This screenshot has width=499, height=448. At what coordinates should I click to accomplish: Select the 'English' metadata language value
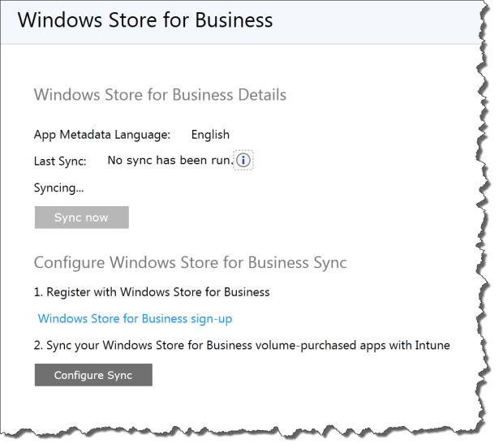click(210, 135)
